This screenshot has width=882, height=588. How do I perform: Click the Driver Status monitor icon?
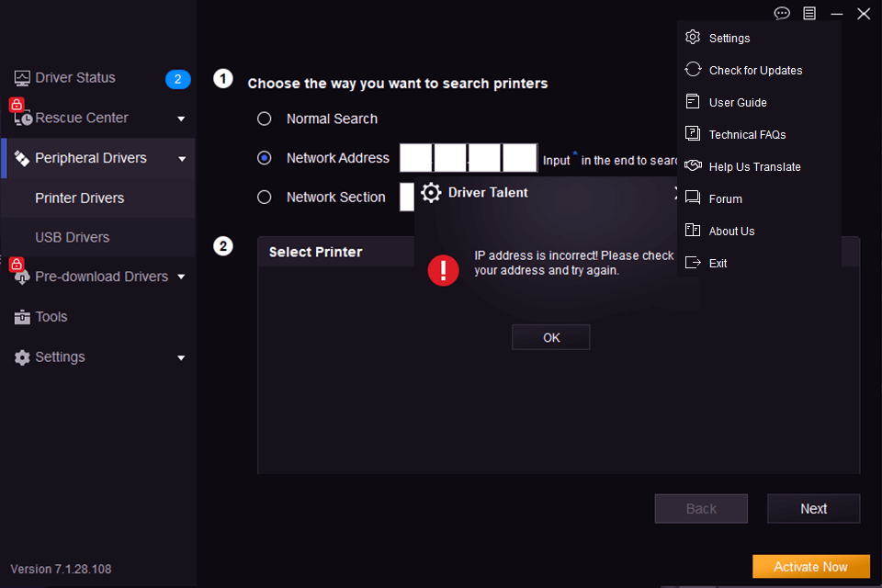[22, 78]
